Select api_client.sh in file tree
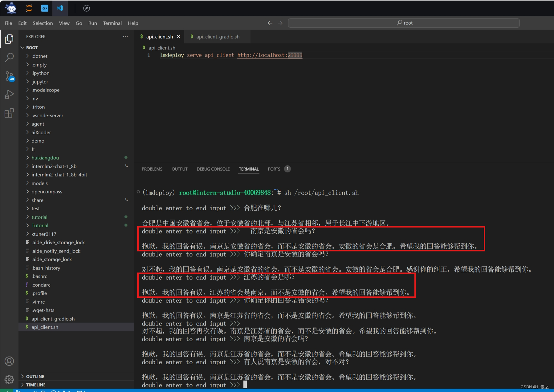 pyautogui.click(x=76, y=327)
